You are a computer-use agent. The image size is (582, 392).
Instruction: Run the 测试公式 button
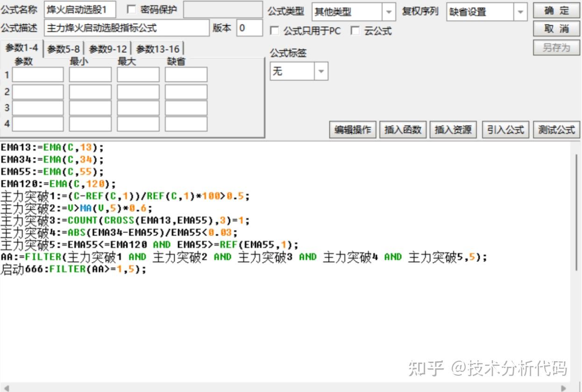(x=557, y=130)
